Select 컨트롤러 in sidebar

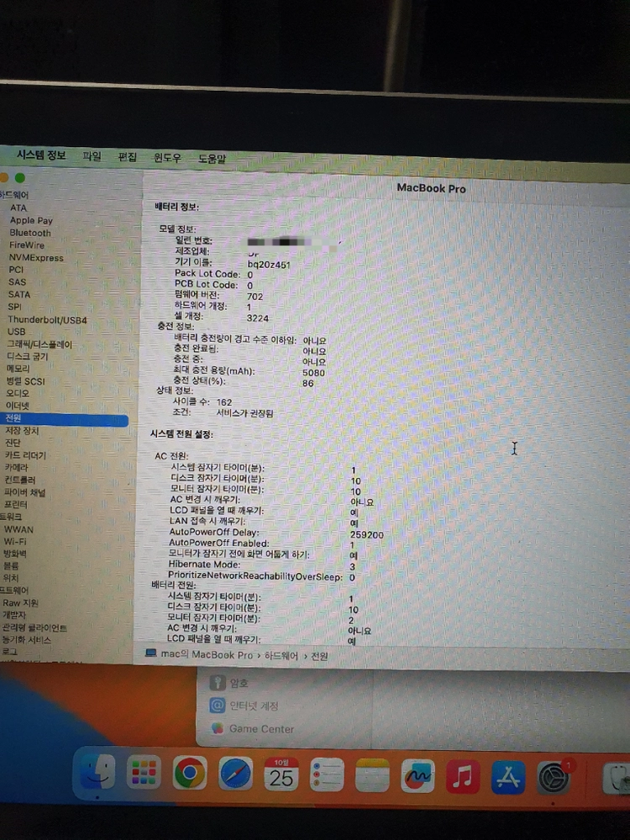coord(20,480)
